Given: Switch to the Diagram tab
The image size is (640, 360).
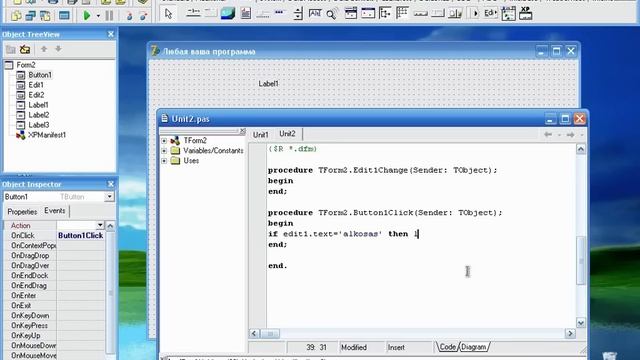Looking at the screenshot, I should point(473,347).
